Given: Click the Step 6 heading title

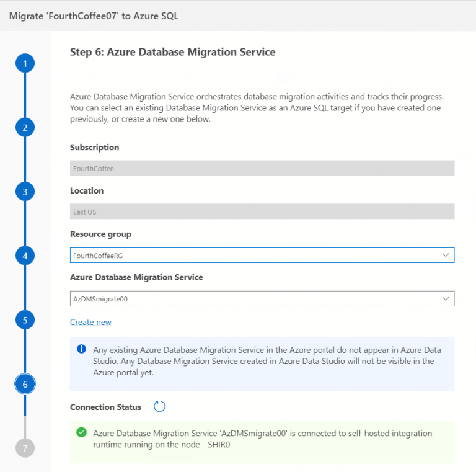Looking at the screenshot, I should point(172,53).
